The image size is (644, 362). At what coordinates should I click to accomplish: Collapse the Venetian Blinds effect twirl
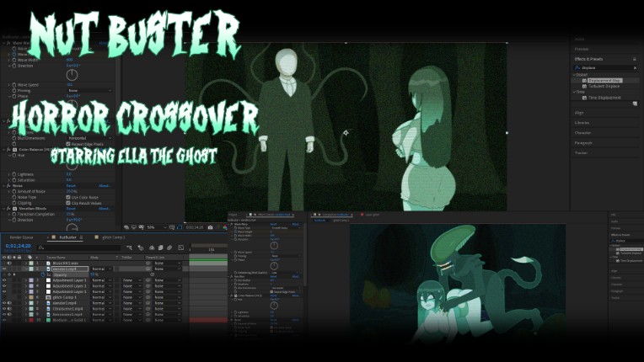click(x=4, y=208)
